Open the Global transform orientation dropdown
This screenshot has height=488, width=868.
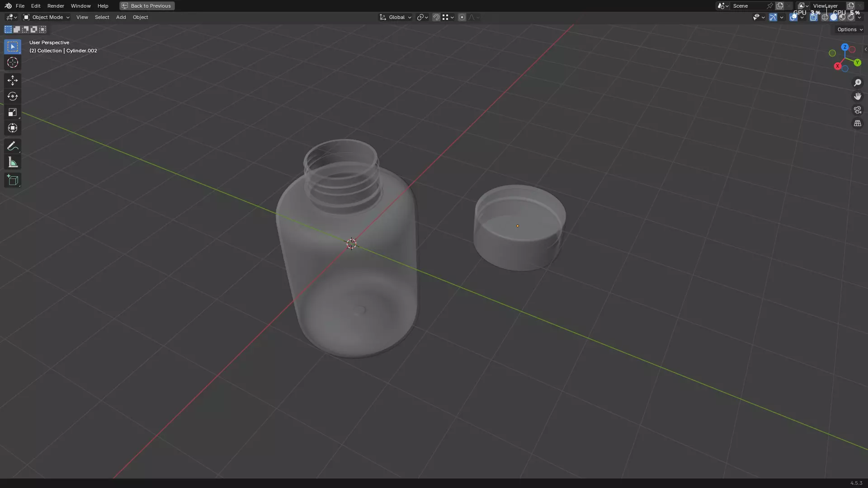tap(395, 17)
